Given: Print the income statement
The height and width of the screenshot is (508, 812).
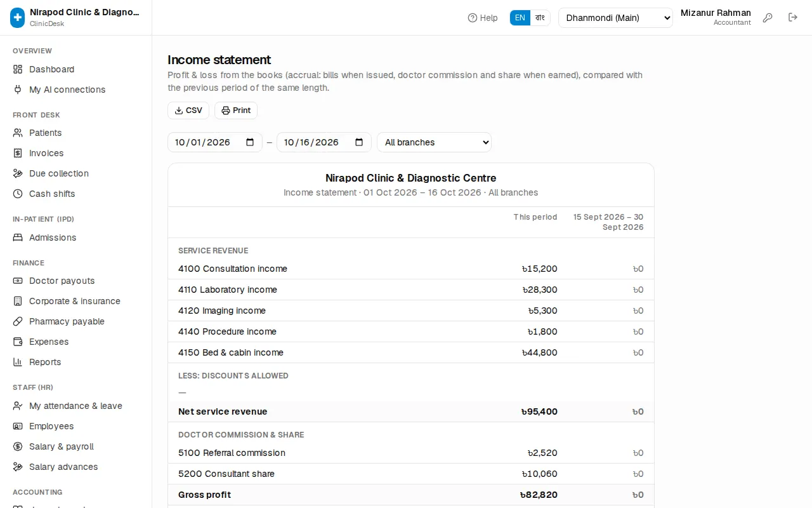Looking at the screenshot, I should (x=236, y=110).
